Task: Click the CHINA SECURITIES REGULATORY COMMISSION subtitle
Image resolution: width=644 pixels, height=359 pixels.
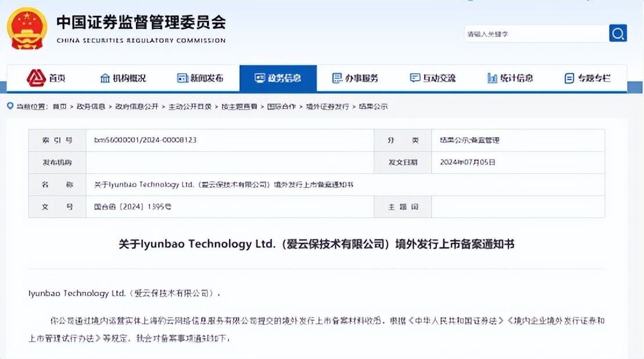Action: pos(141,41)
